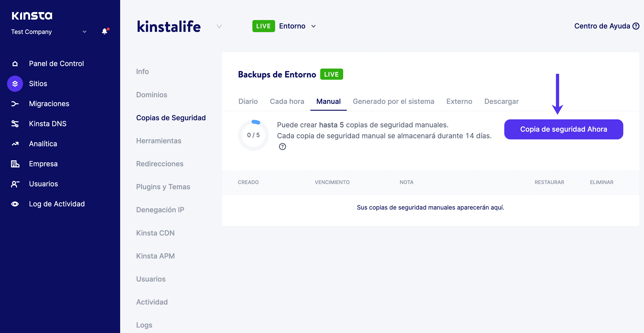This screenshot has width=644, height=333.
Task: Click the Migraciones arrow icon
Action: click(15, 104)
